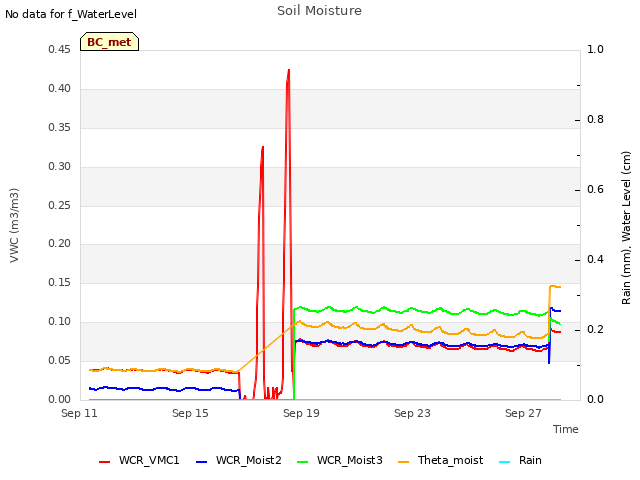The image size is (640, 480).
Task: Click the 0.30 left axis value
Action: click(59, 167)
